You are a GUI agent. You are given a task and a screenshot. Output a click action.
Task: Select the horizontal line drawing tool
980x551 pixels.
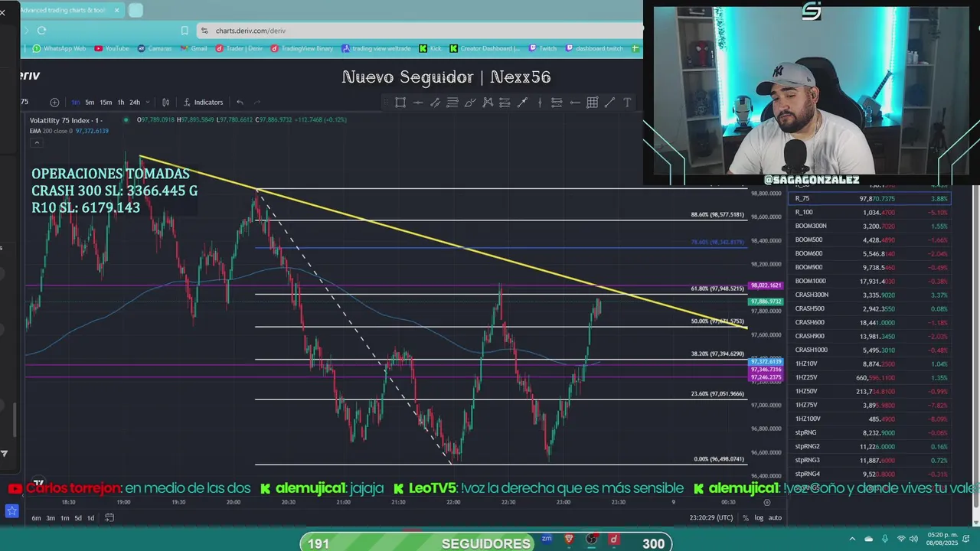tap(418, 102)
